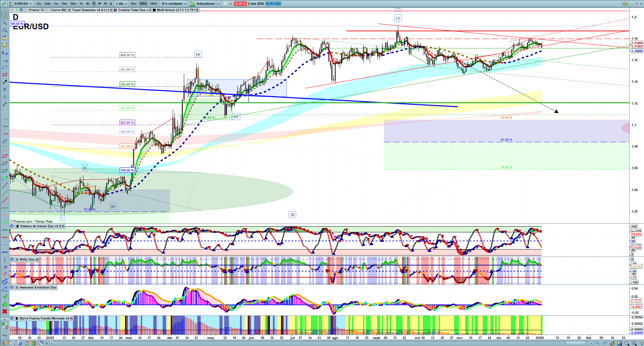644x346 pixels.
Task: Choose the text annotation tool
Action: 5,89
